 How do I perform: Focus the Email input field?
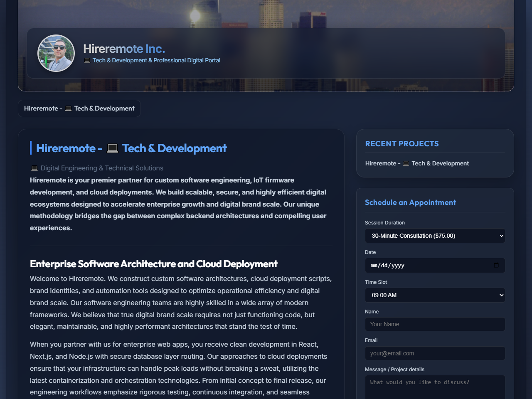pyautogui.click(x=435, y=353)
